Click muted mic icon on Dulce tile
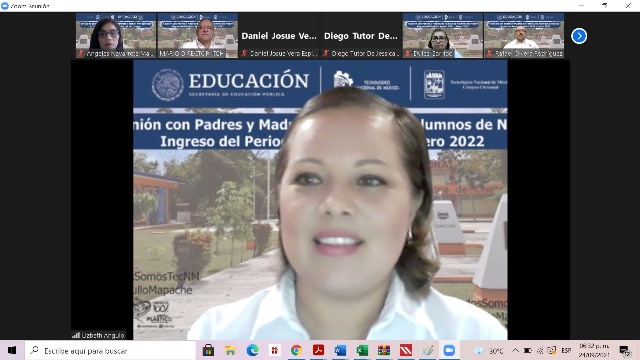This screenshot has height=360, width=640. [408, 53]
